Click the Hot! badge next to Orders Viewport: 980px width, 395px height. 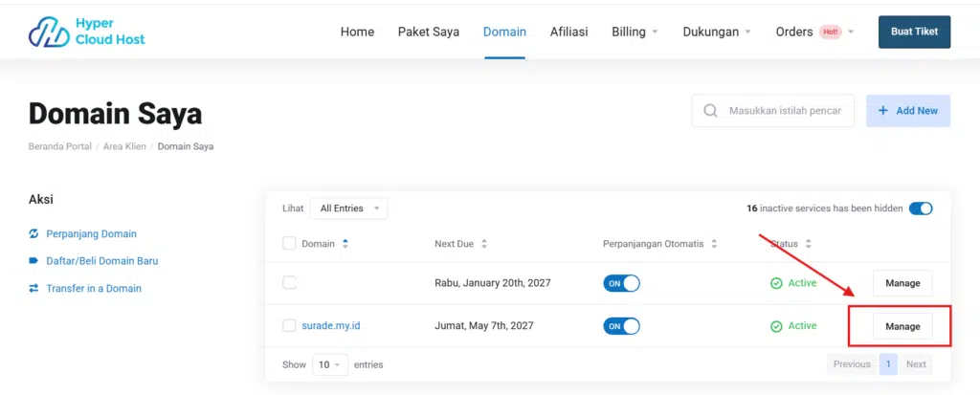coord(831,32)
